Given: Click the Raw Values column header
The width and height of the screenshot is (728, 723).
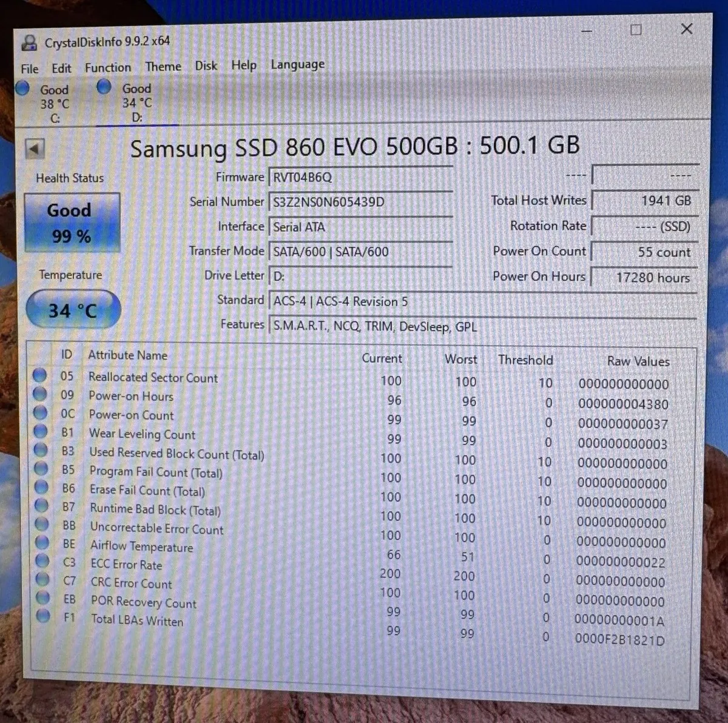Looking at the screenshot, I should tap(638, 361).
